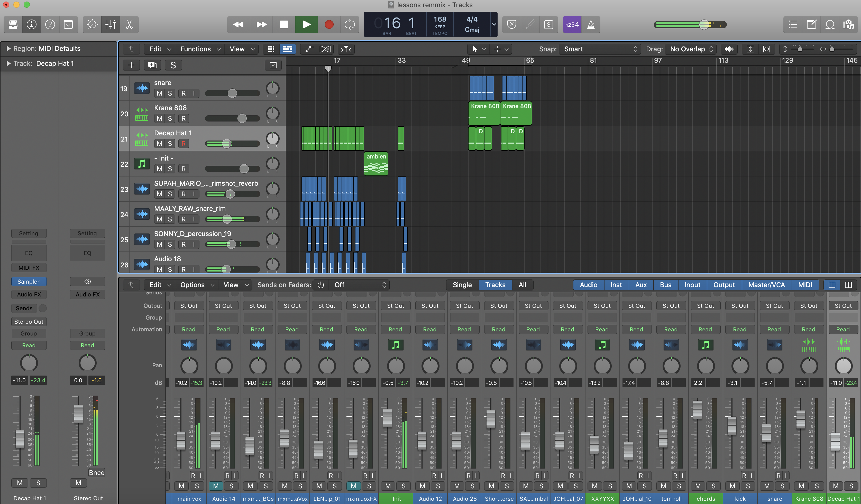Click the inspector Stereo Out output slot
Image resolution: width=861 pixels, height=504 pixels.
tap(29, 321)
